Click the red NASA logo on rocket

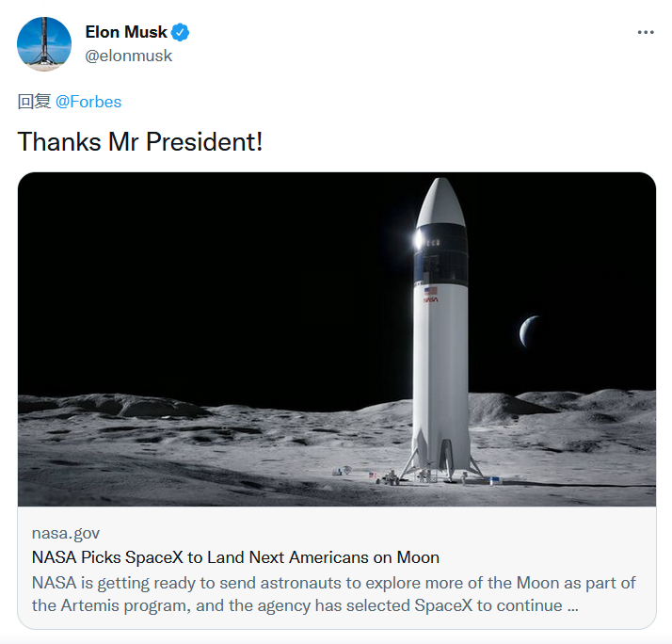[430, 302]
